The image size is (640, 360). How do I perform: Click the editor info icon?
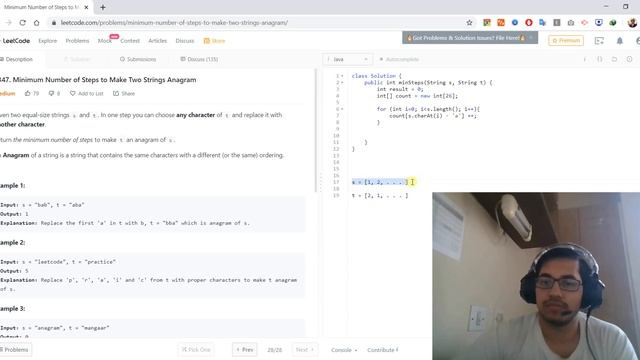584,60
